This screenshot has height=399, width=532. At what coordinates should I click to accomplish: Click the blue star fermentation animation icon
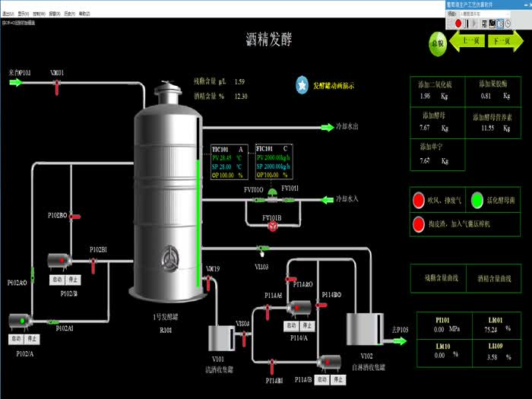pyautogui.click(x=302, y=86)
